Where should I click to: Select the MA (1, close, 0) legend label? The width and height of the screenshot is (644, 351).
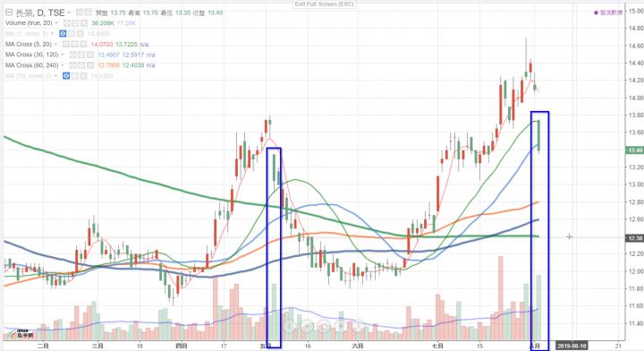pos(27,34)
